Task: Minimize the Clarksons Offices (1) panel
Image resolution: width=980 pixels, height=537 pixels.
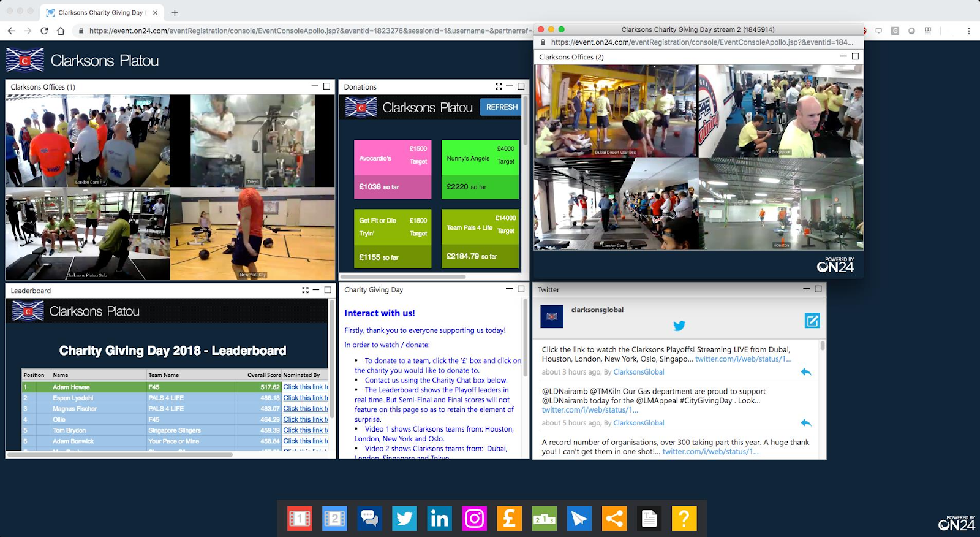Action: pos(315,86)
